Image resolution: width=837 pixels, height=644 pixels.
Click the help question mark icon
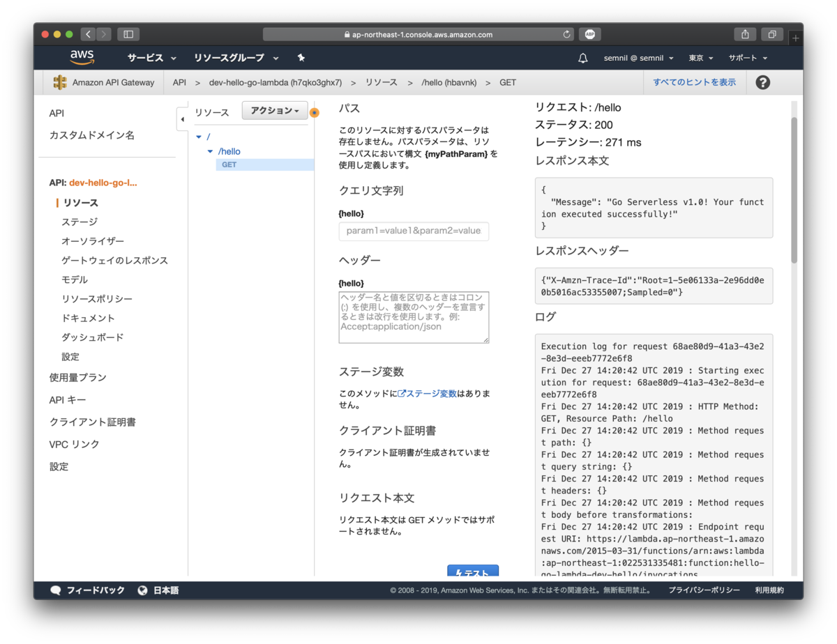click(x=763, y=82)
